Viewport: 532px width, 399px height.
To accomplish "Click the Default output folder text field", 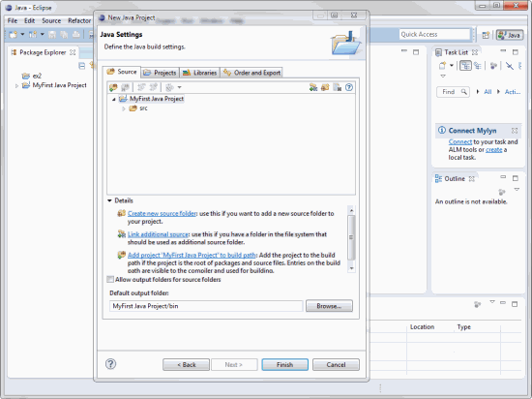I will click(x=206, y=306).
